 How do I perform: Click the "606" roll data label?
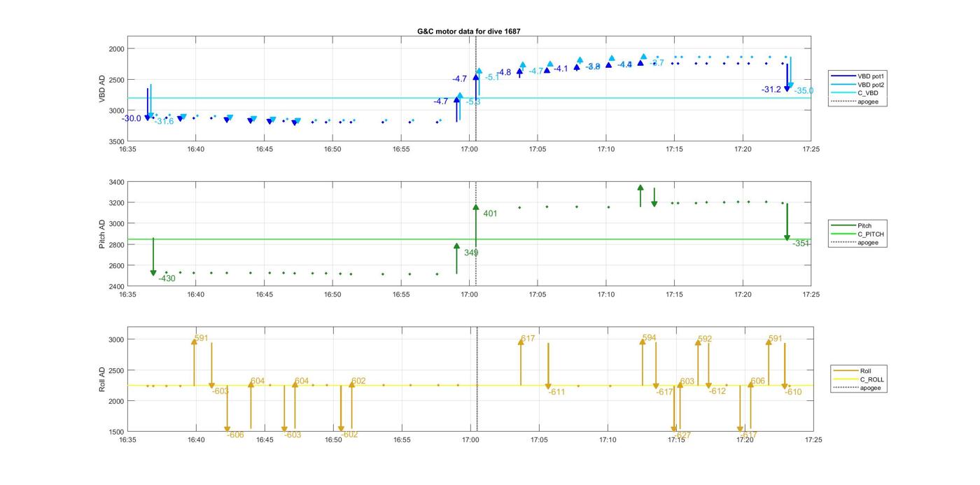coord(757,381)
